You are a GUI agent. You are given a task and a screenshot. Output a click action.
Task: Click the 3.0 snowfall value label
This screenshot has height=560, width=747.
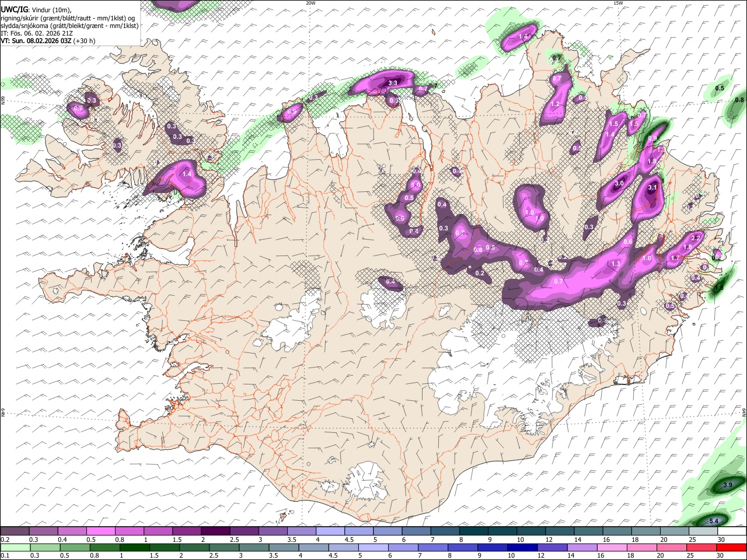[x=619, y=183]
